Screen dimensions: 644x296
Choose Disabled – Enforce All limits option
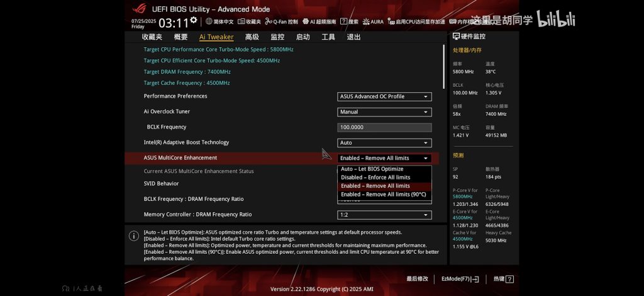point(384,178)
